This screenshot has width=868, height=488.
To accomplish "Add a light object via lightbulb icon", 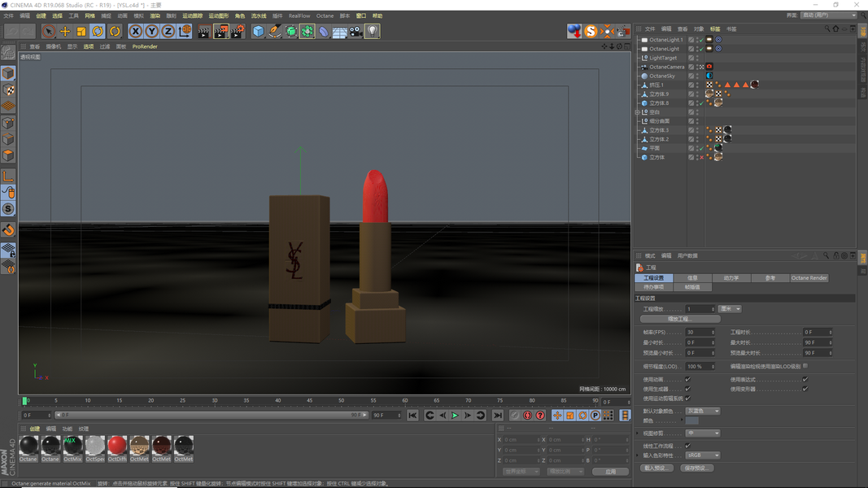I will pos(373,32).
